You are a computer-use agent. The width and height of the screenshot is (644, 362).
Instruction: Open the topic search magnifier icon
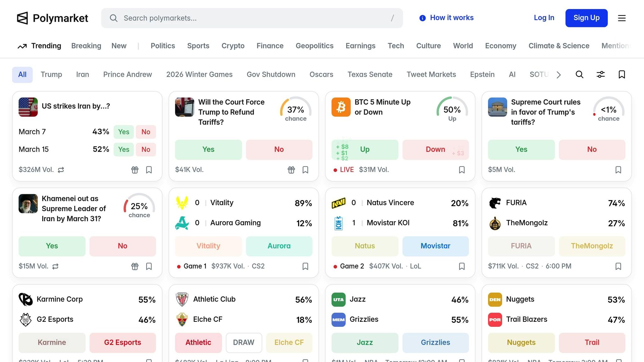point(579,74)
